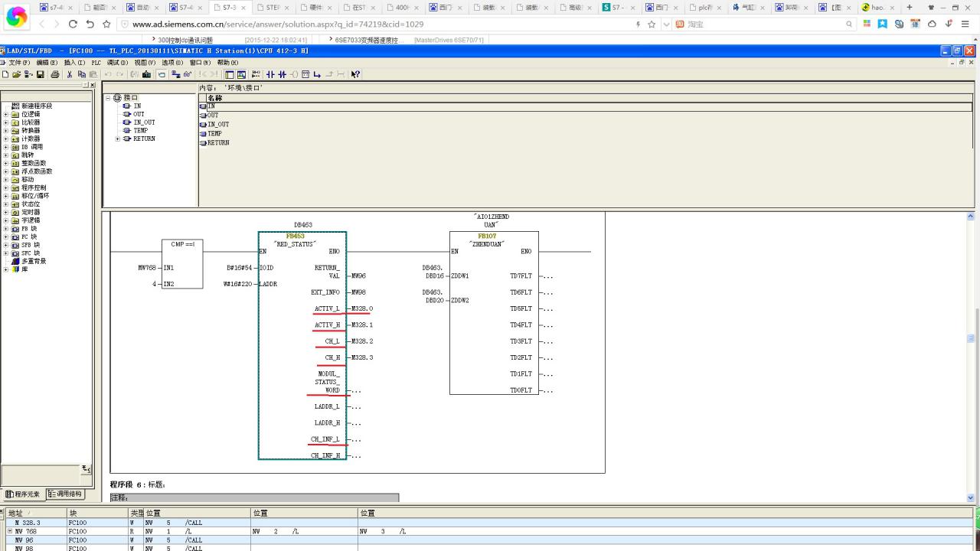980x551 pixels.
Task: Expand the 转换器 folder
Action: 6,130
